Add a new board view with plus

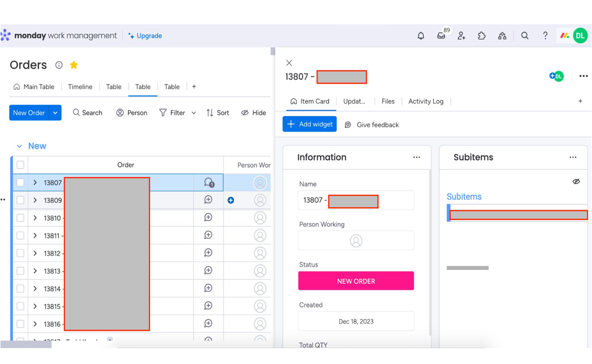[x=194, y=86]
